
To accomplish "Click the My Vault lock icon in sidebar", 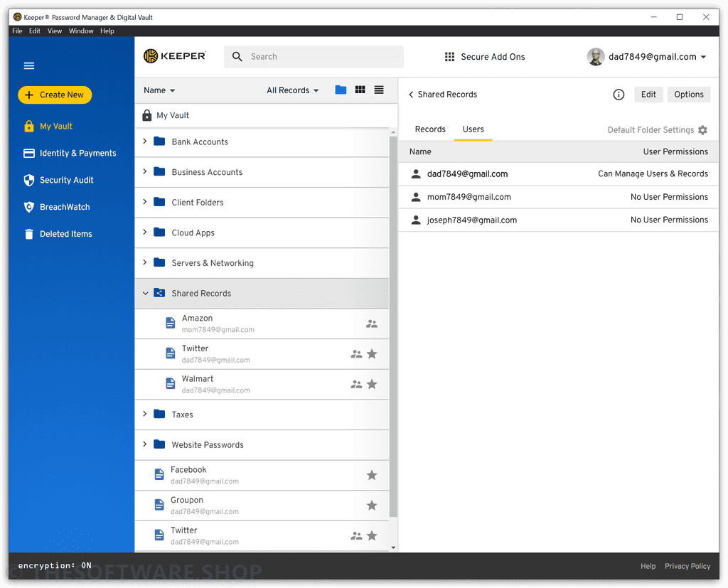I will [x=28, y=127].
